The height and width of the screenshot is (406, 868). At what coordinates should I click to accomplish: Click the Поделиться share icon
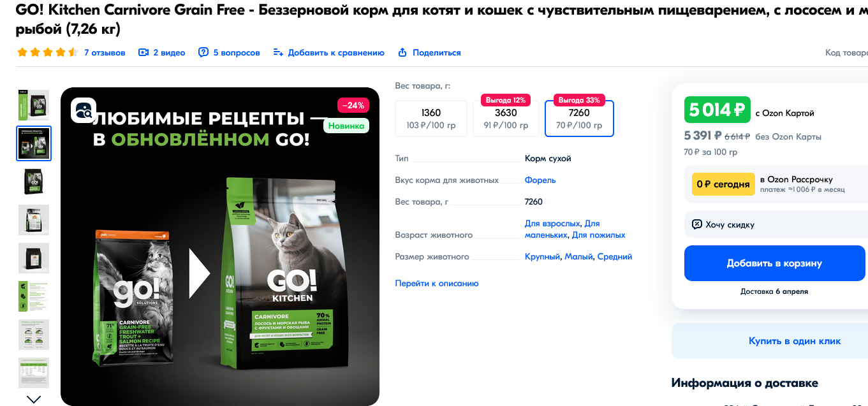(x=402, y=52)
